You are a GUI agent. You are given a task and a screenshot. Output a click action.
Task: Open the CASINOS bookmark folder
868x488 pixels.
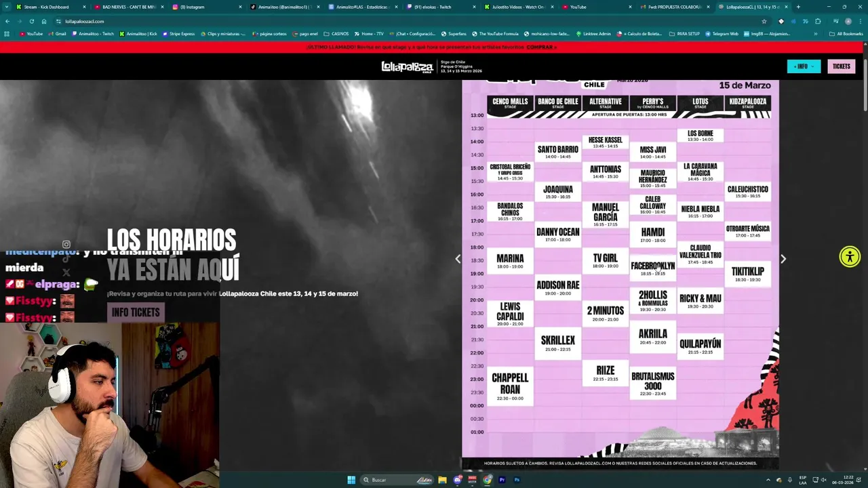[x=336, y=34]
